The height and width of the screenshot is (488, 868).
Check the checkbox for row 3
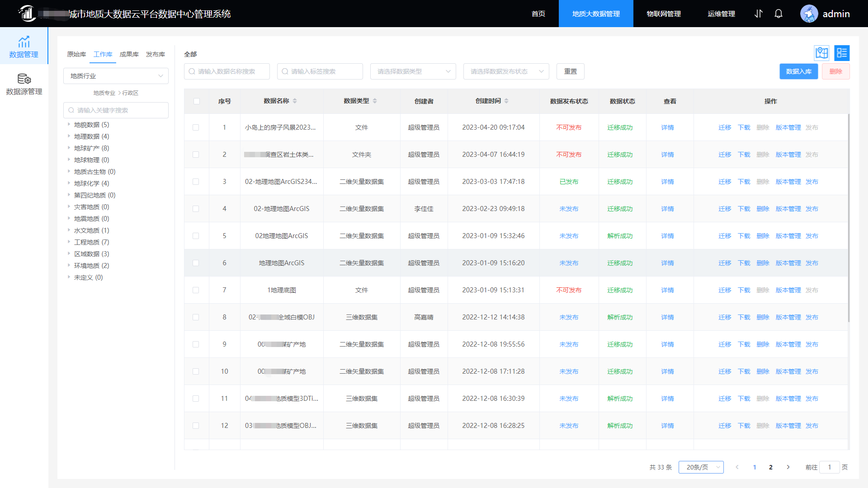pos(196,182)
